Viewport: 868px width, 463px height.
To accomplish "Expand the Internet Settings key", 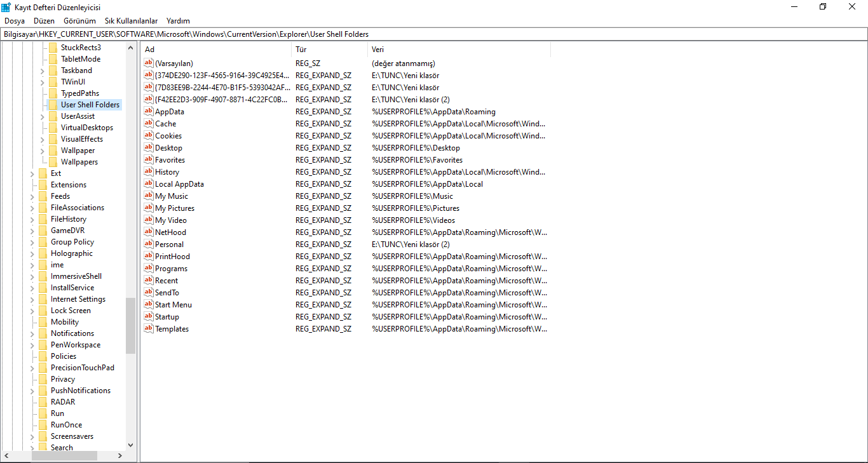I will click(x=32, y=299).
